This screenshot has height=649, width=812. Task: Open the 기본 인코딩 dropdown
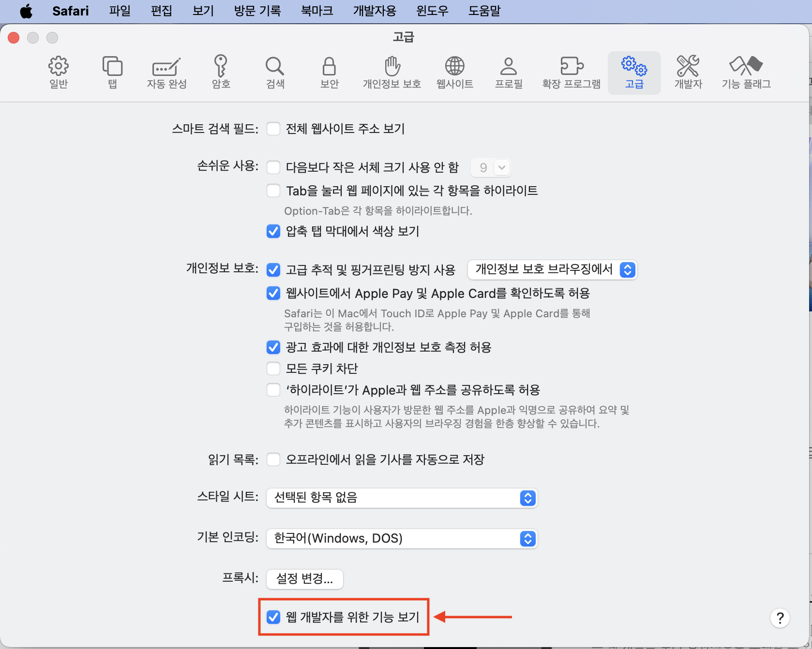pyautogui.click(x=527, y=538)
